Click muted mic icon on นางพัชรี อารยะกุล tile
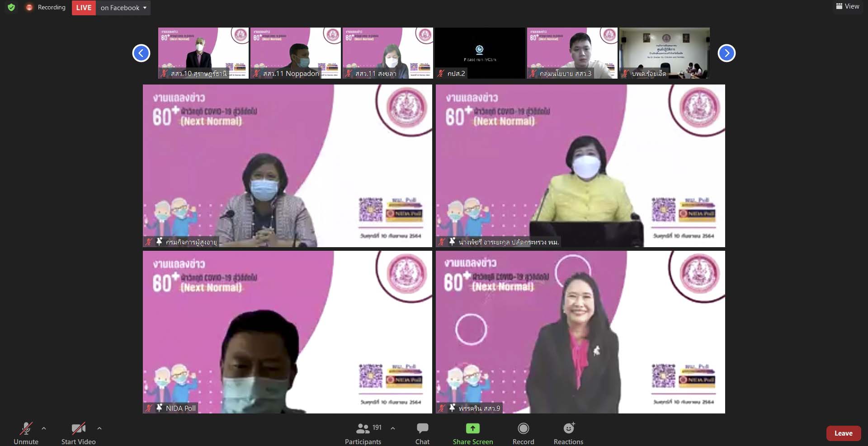This screenshot has width=868, height=446. click(442, 242)
